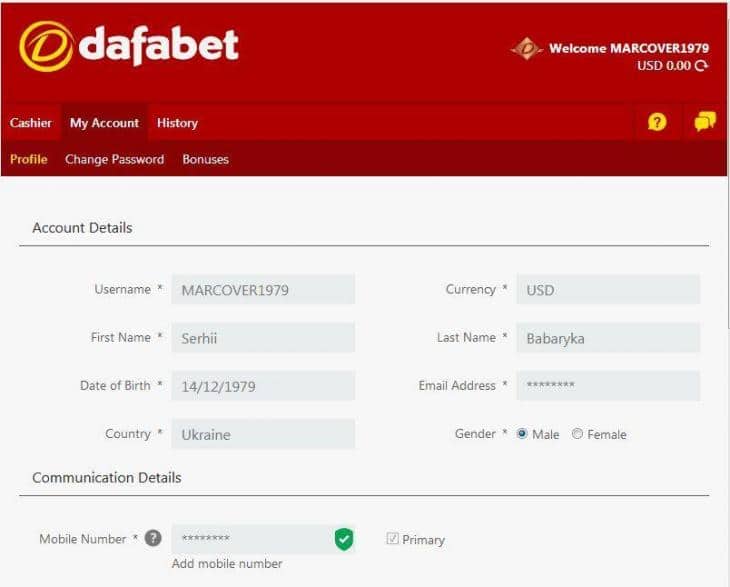Click the green verified shield icon
This screenshot has width=730, height=587.
pyautogui.click(x=343, y=540)
